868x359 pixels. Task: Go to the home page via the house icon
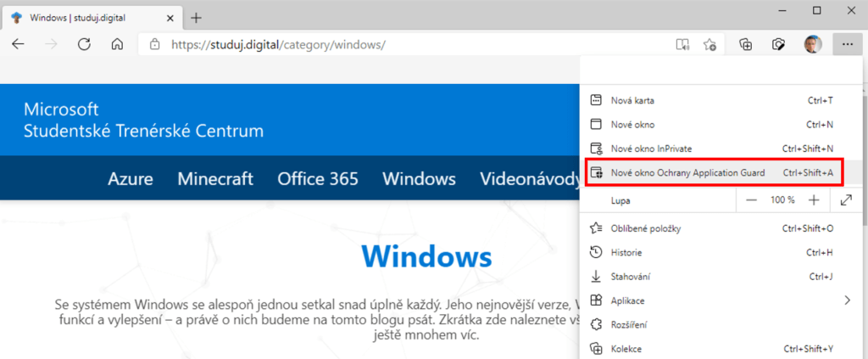118,44
